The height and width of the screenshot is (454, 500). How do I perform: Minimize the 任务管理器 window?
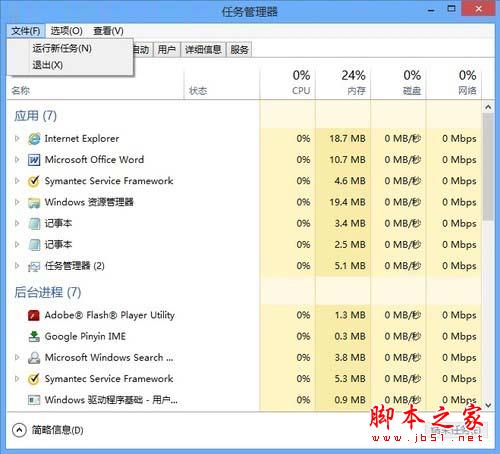[x=431, y=10]
